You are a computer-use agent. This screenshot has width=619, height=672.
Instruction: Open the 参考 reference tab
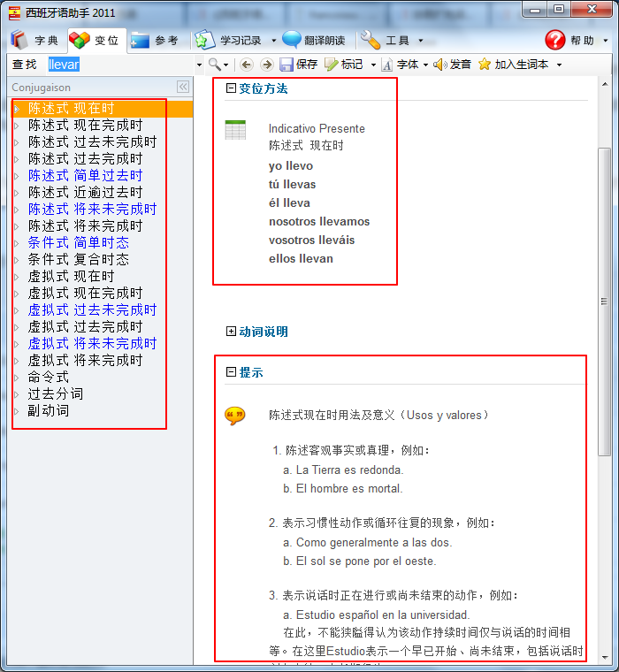[155, 41]
